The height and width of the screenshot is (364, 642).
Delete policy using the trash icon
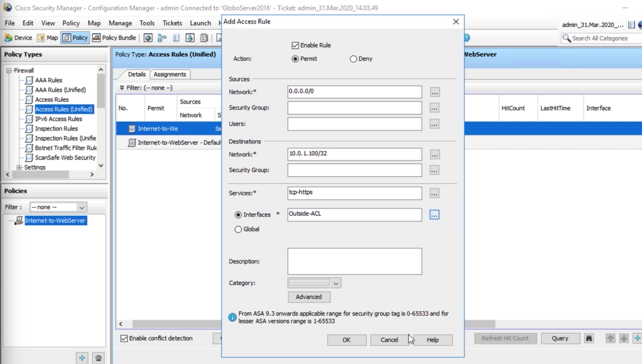(98, 358)
